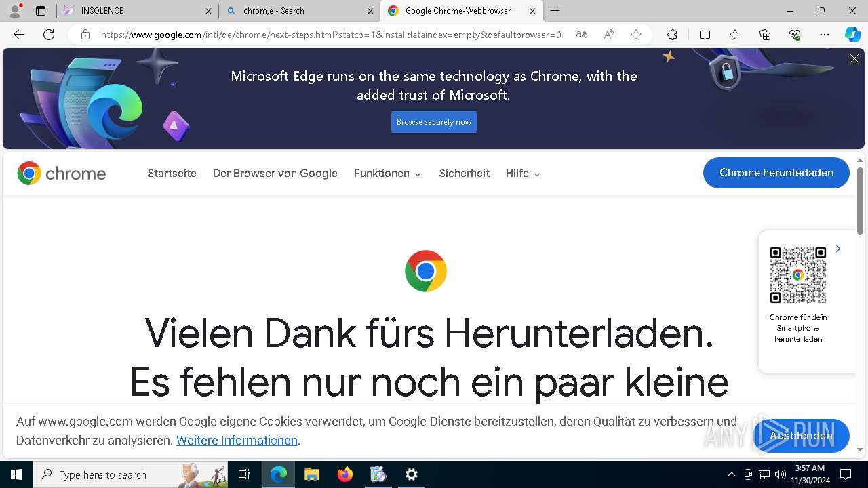868x488 pixels.
Task: Open the Windows Start menu
Action: (x=16, y=474)
